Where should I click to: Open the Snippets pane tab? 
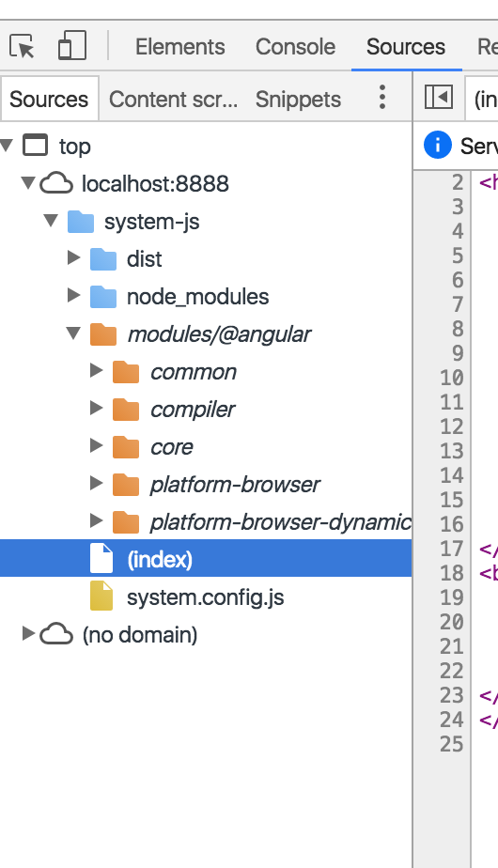[x=298, y=99]
